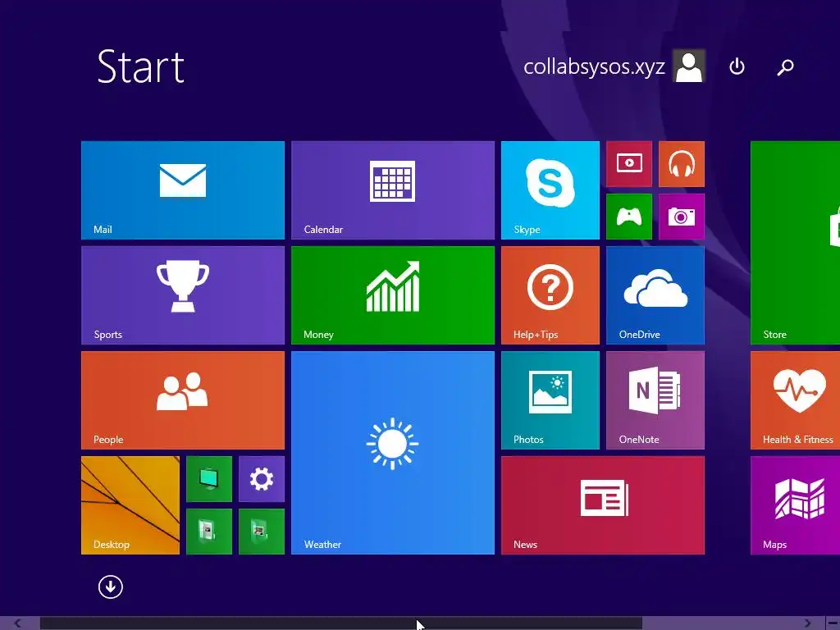Open the search magnifier button
Image resolution: width=840 pixels, height=630 pixels.
(x=785, y=67)
